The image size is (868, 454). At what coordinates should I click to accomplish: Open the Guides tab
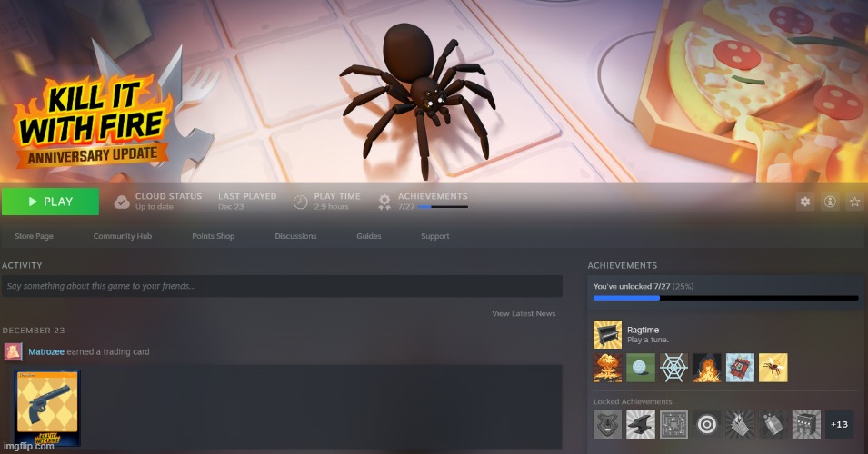coord(369,236)
